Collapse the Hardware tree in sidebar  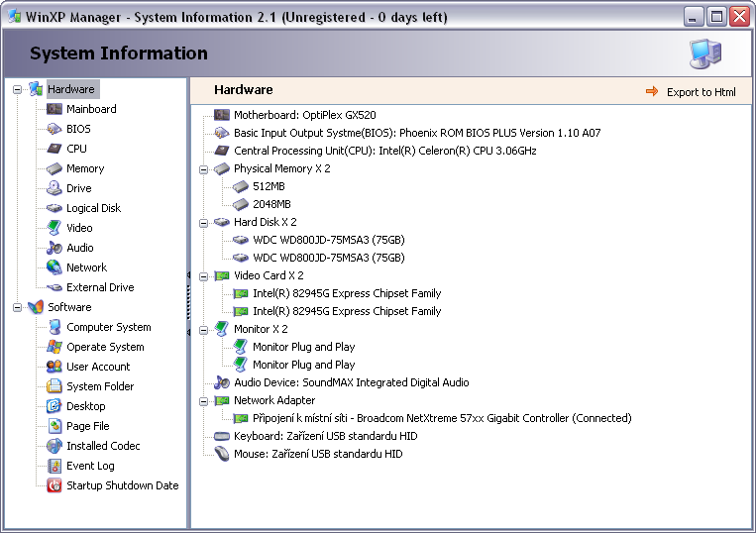(x=18, y=89)
